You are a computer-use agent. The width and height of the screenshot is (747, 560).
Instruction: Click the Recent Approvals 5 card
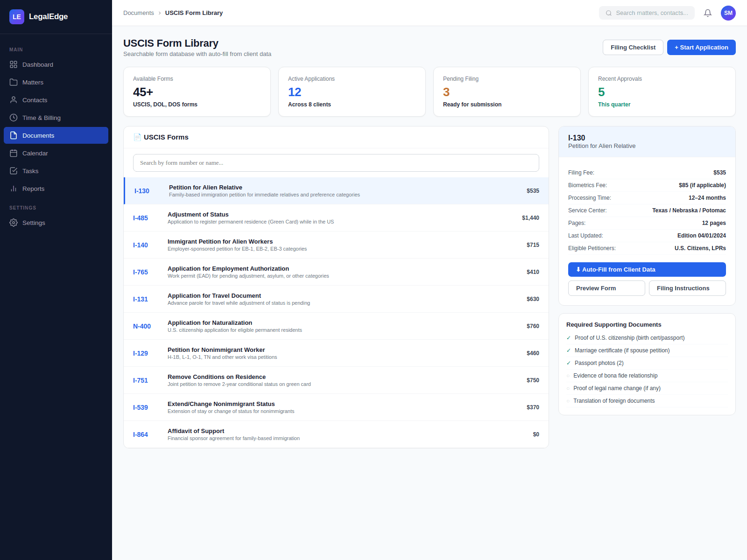click(662, 92)
